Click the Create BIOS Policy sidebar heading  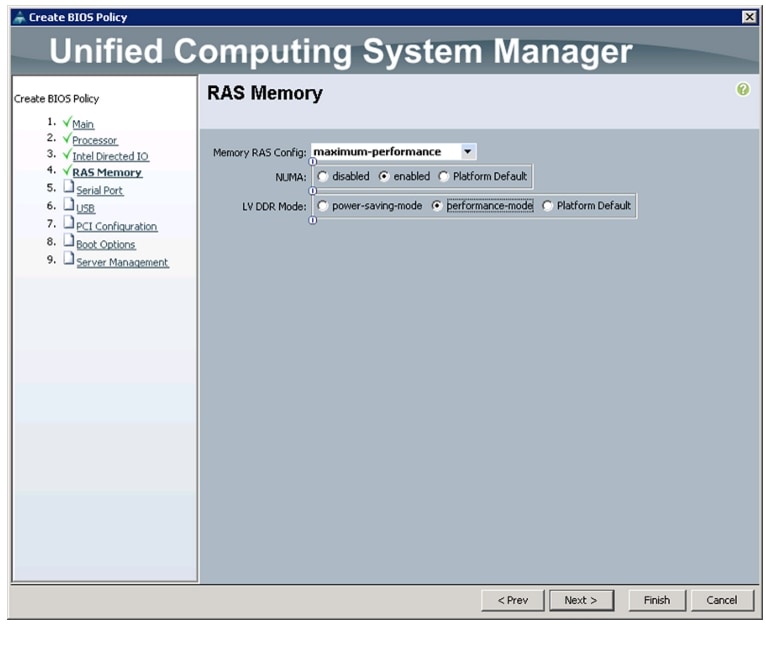(57, 99)
